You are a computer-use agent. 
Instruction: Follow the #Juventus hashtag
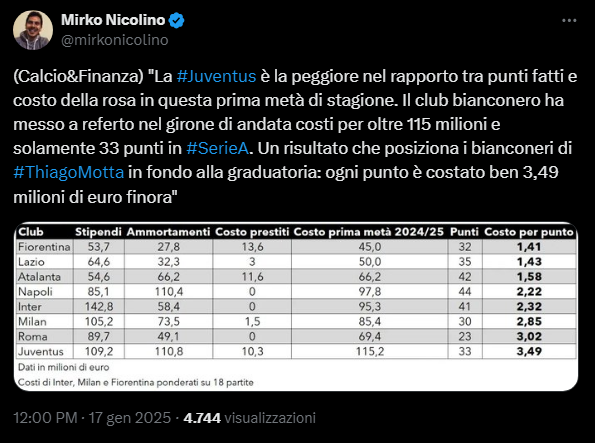point(216,76)
